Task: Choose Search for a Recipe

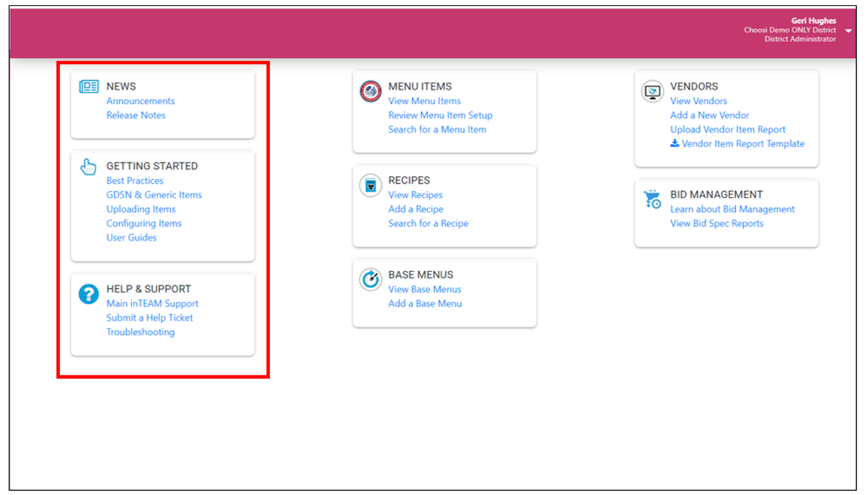Action: (428, 223)
